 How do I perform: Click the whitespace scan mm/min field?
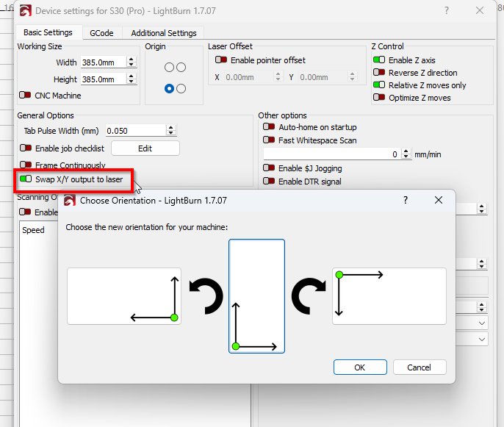tap(332, 154)
